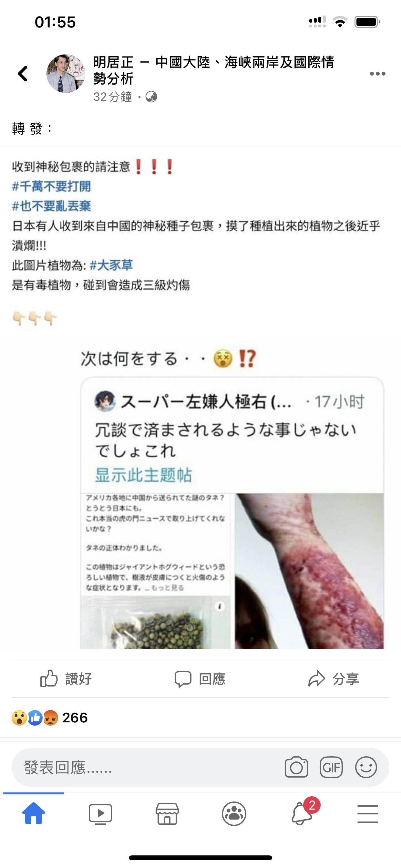
Task: Tap the 分享 share button
Action: 334,679
